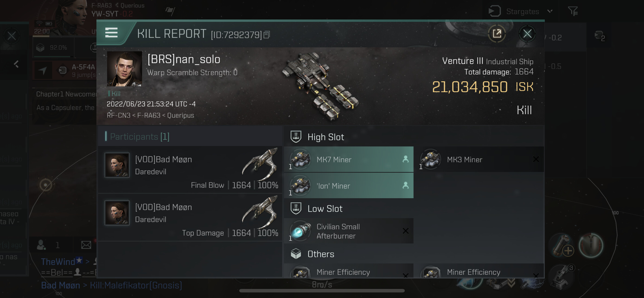The height and width of the screenshot is (298, 644).
Task: Open the cargo hold 92.0% indicator
Action: 53,48
